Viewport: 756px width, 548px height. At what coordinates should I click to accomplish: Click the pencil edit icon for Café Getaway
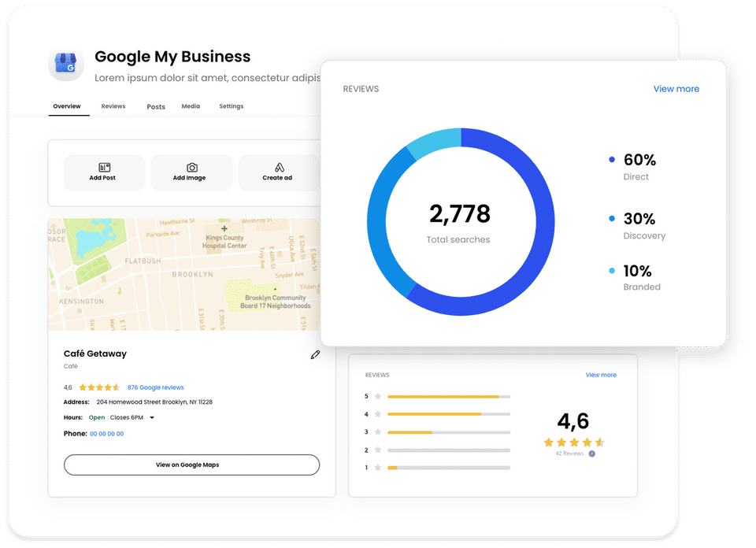tap(315, 355)
